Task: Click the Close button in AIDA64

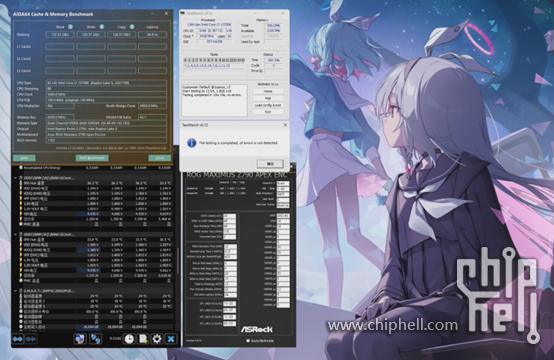Action: 160,158
